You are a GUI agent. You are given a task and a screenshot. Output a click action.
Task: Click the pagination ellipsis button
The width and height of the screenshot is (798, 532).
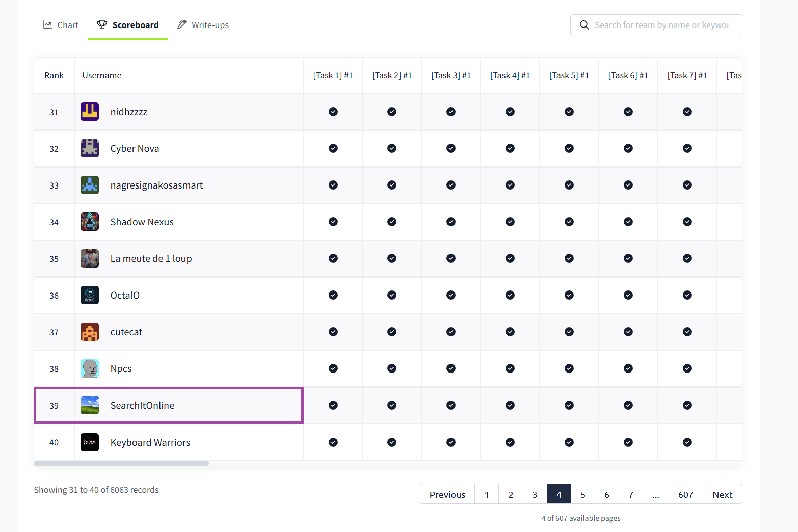(656, 494)
